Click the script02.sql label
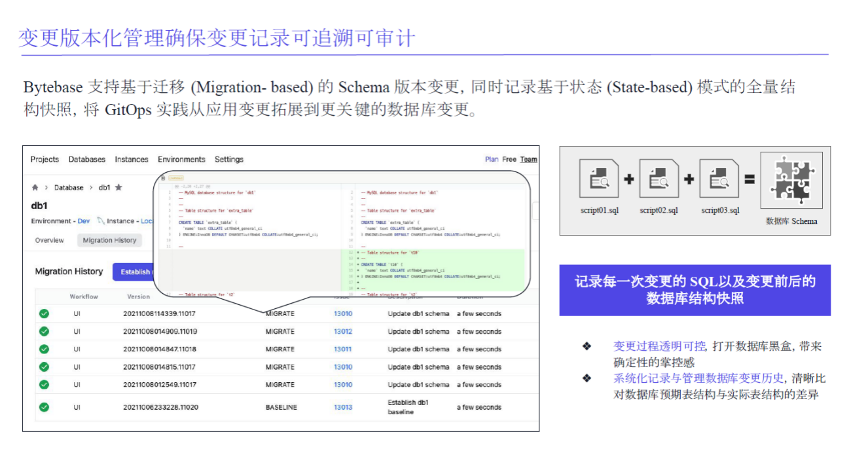This screenshot has width=868, height=462. coord(659,210)
